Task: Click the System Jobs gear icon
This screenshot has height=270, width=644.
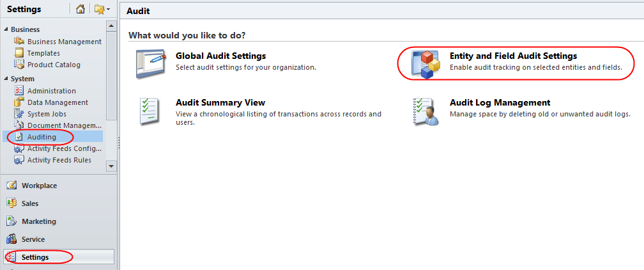Action: tap(19, 114)
